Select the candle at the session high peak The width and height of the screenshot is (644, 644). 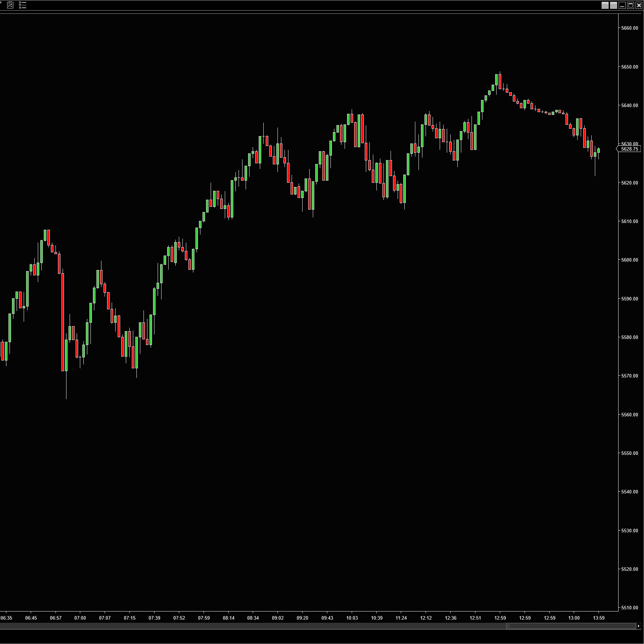(x=500, y=81)
